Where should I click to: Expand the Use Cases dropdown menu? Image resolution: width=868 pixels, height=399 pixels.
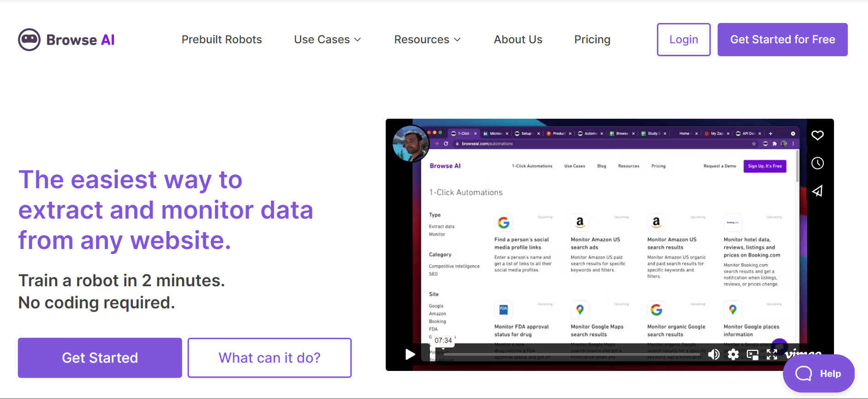(327, 40)
